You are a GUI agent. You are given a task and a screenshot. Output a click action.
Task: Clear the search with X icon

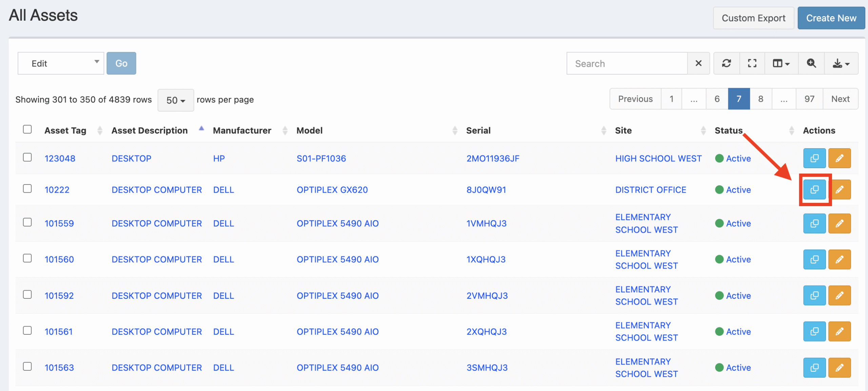pos(698,63)
